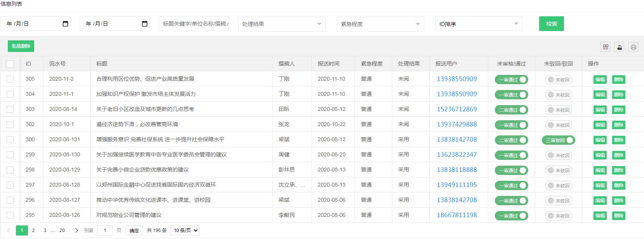644x239 pixels.
Task: Focus the keyword search input field
Action: pos(194,24)
